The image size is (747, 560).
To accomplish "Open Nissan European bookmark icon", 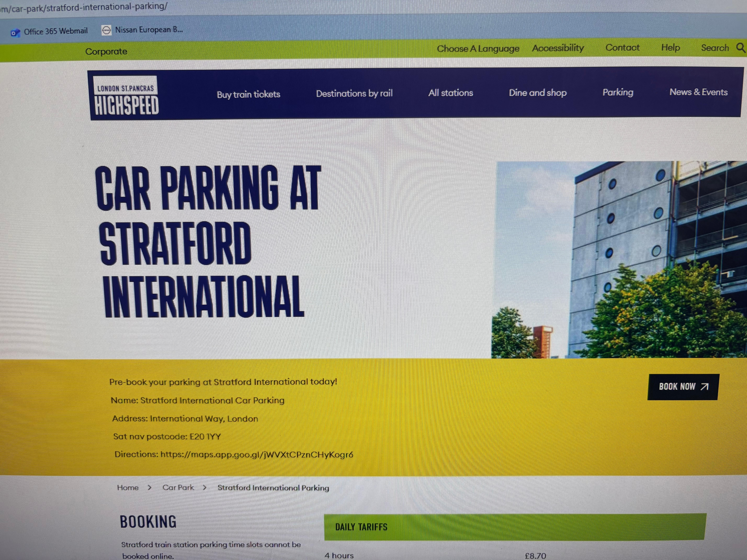I will point(106,30).
